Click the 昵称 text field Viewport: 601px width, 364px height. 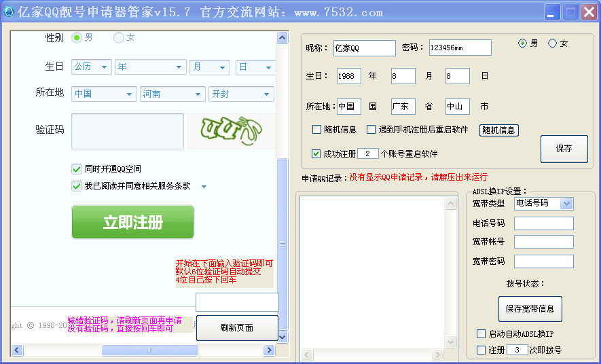(x=364, y=48)
